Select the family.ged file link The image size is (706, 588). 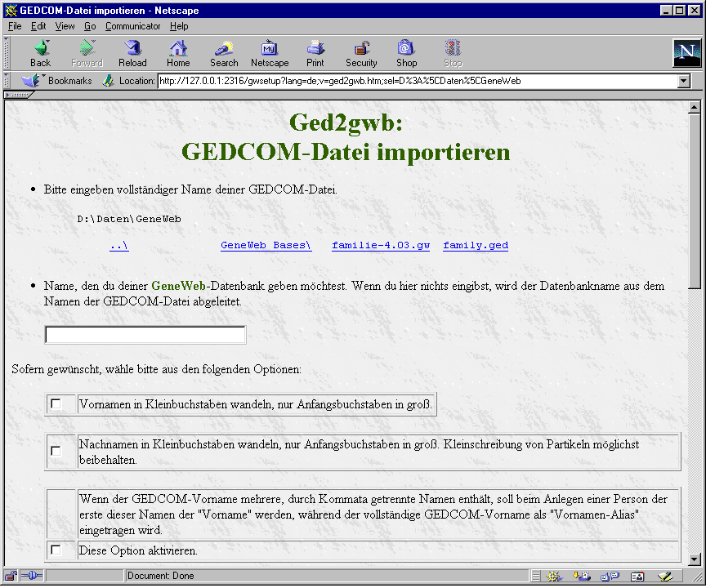(476, 245)
